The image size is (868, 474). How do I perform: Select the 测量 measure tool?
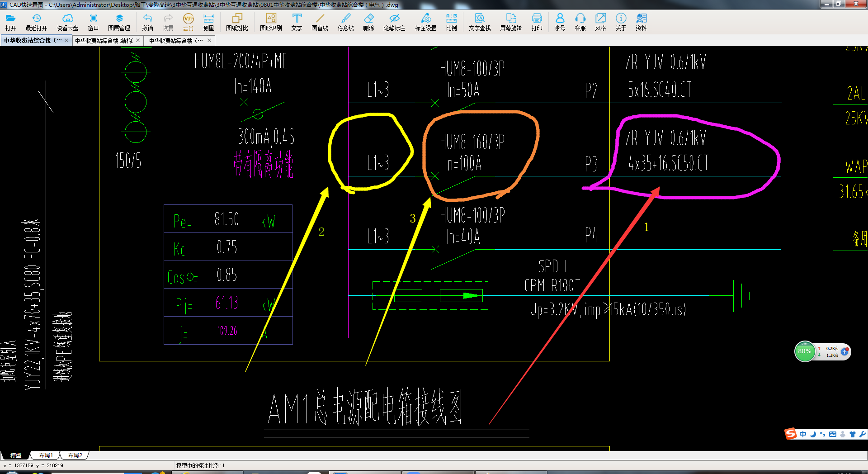pyautogui.click(x=208, y=22)
